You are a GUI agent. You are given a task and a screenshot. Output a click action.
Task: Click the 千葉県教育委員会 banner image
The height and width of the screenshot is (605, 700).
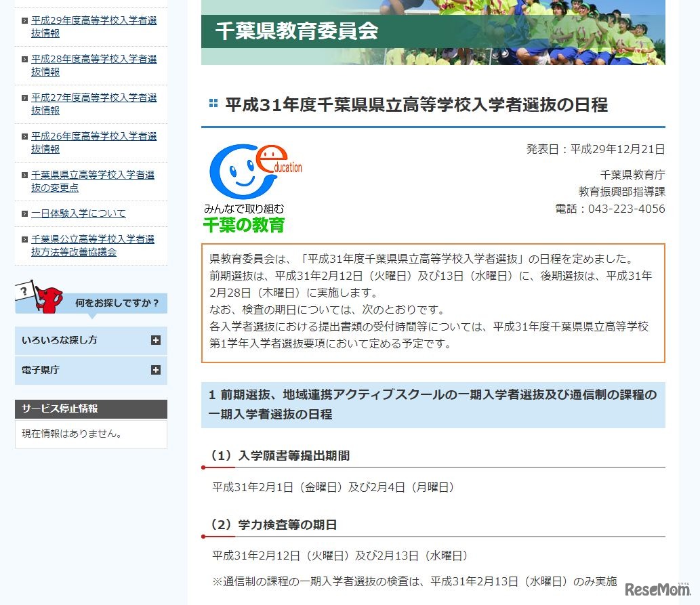[433, 32]
